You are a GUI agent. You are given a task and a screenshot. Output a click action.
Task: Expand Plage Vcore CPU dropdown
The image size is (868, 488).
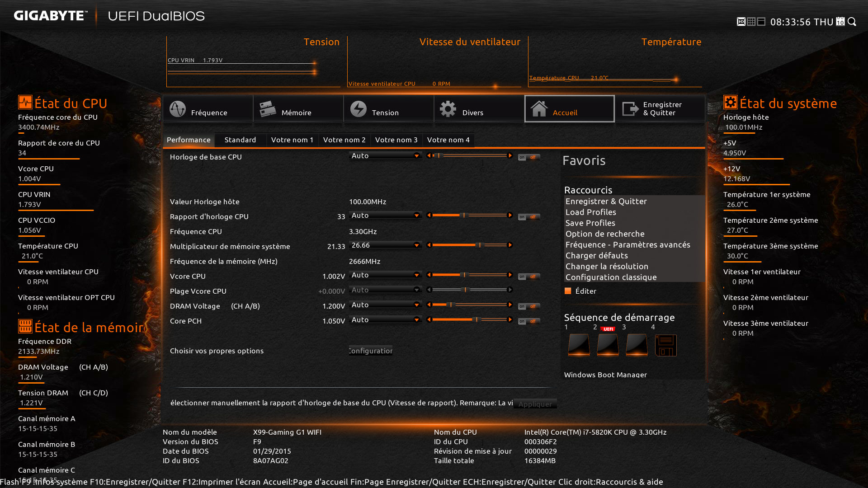point(386,290)
